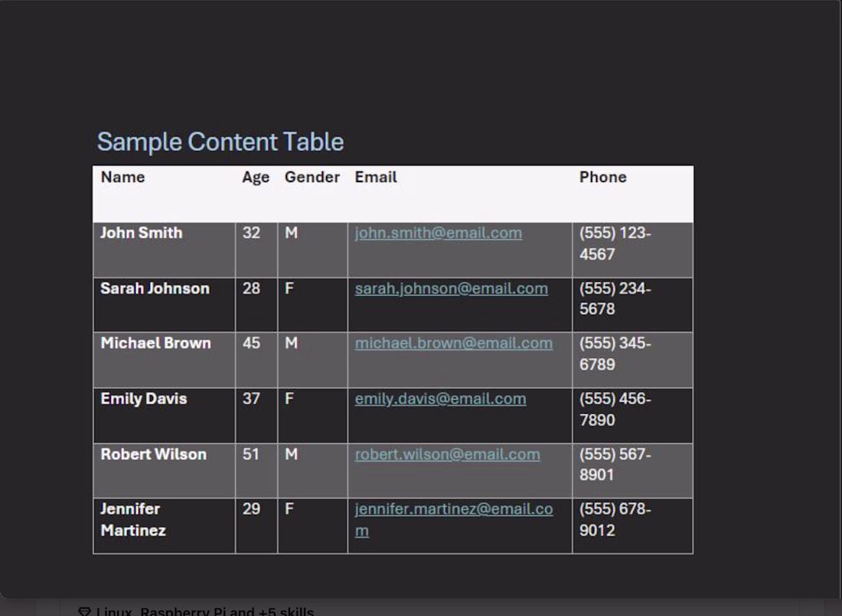Click phone number (555) 567-8901

[615, 464]
